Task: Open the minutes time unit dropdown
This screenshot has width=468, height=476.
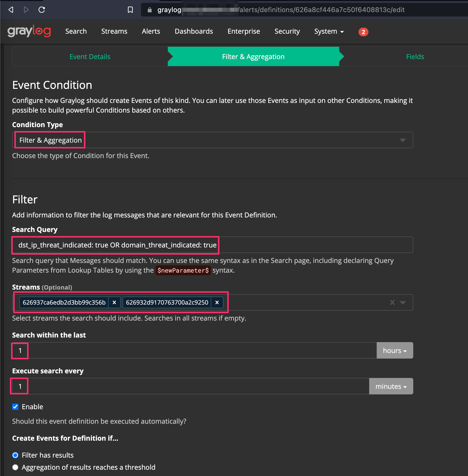Action: [390, 386]
